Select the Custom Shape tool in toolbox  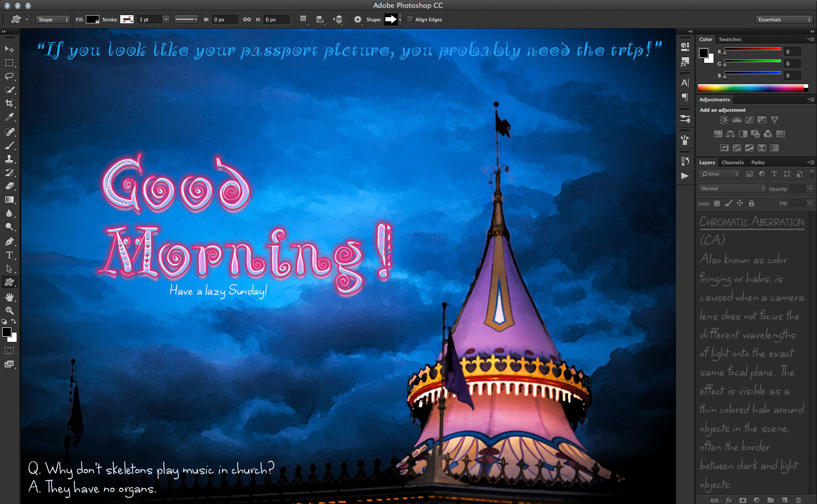click(9, 282)
